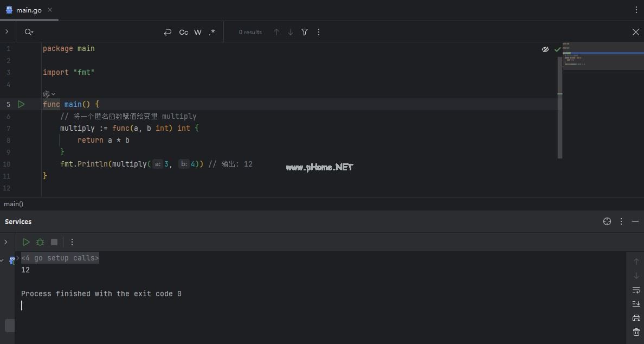Open search history dropdown
644x344 pixels.
pyautogui.click(x=29, y=32)
